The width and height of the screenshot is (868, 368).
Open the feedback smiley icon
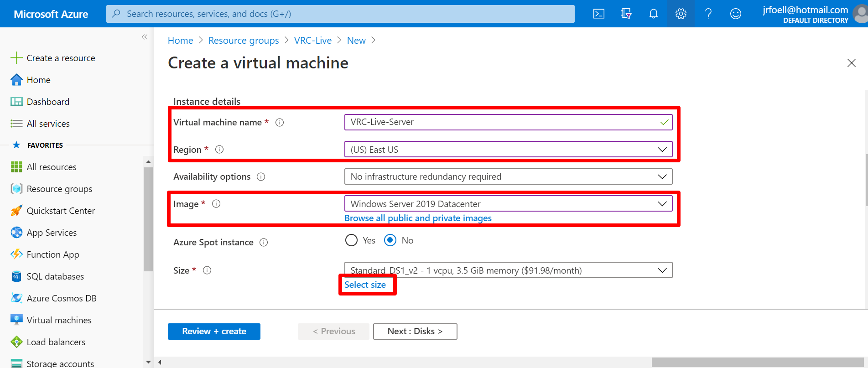(x=736, y=14)
